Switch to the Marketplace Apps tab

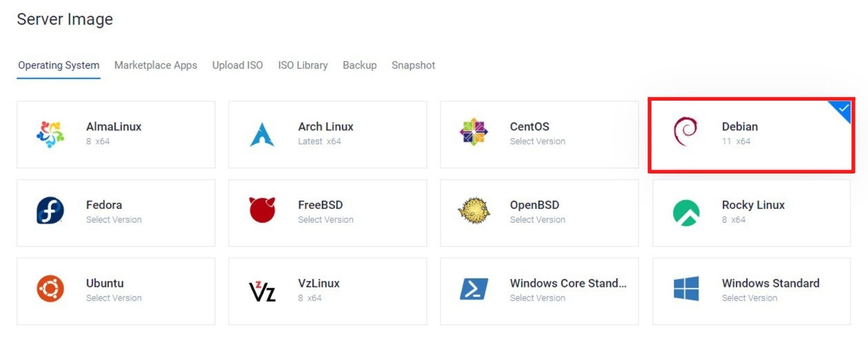pos(155,65)
